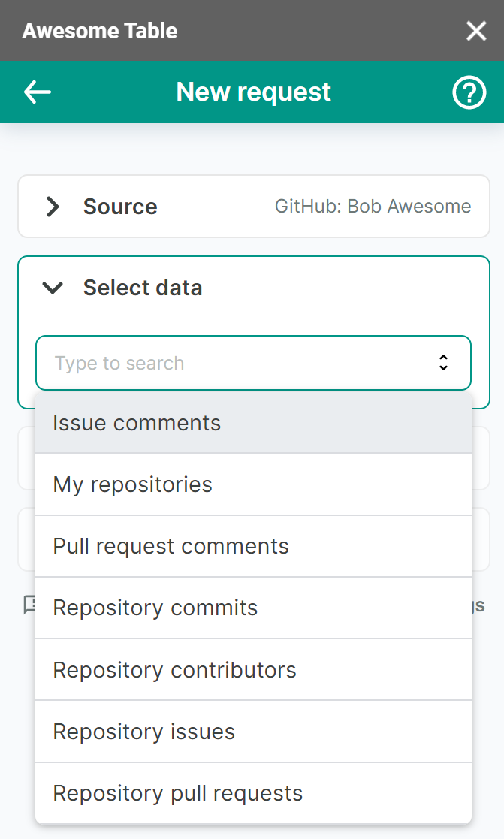Click the New request panel title
The image size is (504, 839).
pyautogui.click(x=253, y=92)
